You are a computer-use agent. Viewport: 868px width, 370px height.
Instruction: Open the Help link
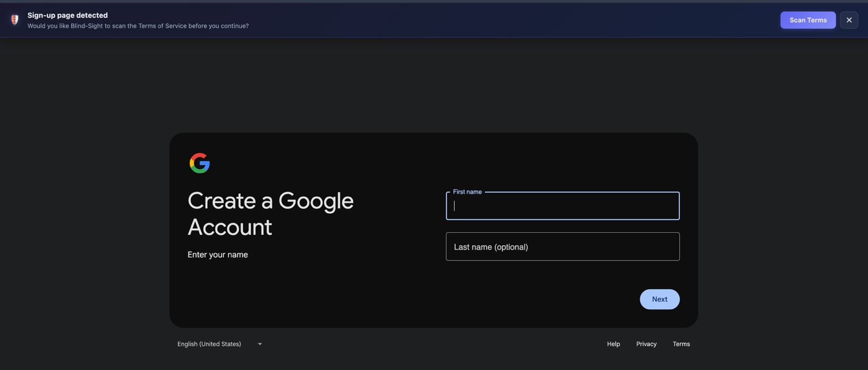click(x=614, y=344)
